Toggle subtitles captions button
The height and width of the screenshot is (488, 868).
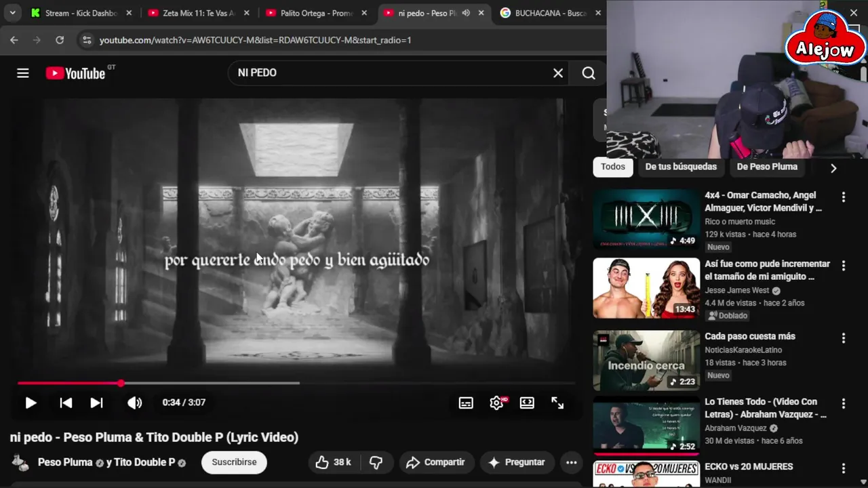coord(466,403)
